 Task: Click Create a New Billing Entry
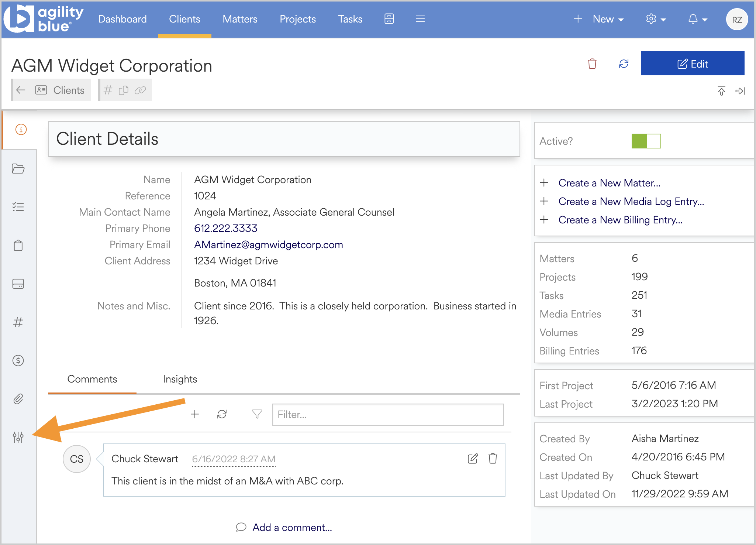[621, 220]
